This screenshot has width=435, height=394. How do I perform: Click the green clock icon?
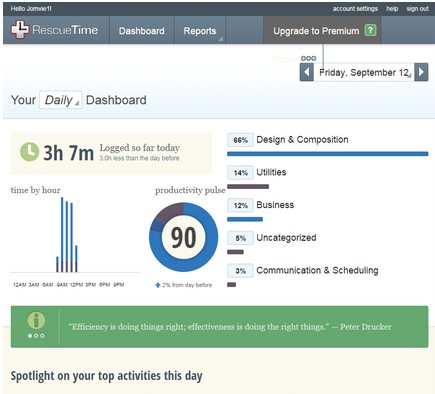[x=30, y=152]
